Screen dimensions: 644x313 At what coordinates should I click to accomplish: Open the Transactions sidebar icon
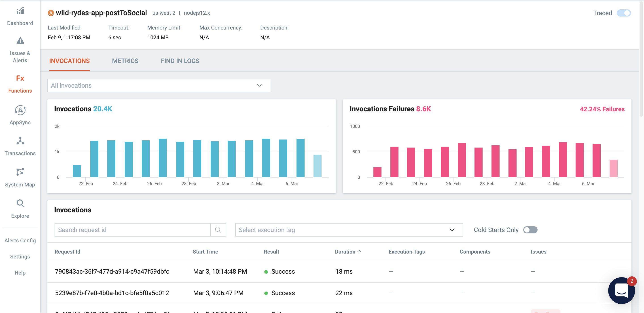point(20,141)
